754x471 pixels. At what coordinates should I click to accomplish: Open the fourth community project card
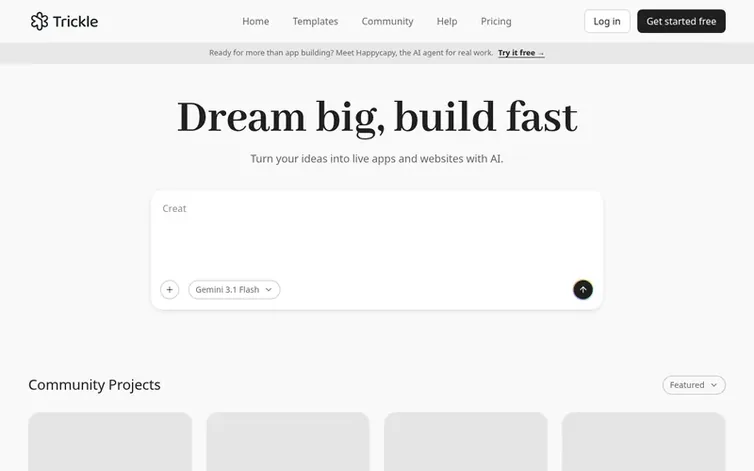click(644, 442)
